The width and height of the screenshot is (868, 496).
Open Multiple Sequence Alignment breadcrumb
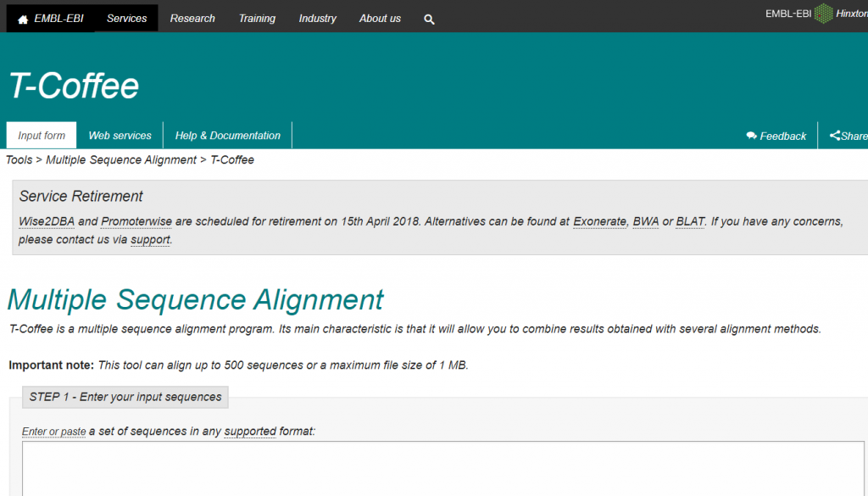point(120,160)
